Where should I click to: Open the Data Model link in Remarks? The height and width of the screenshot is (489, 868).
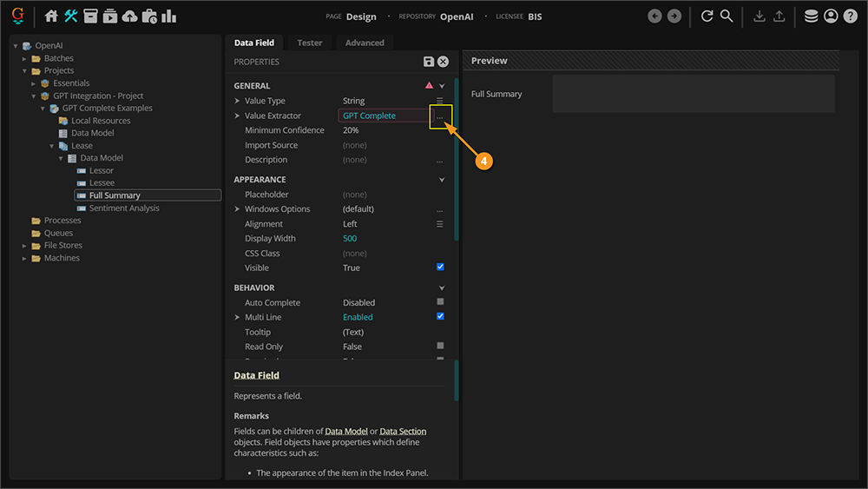coord(345,431)
